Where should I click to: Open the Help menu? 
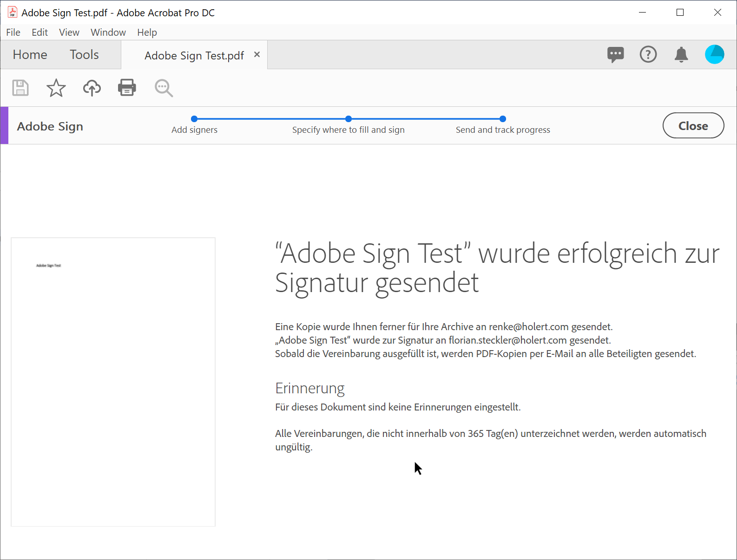tap(147, 33)
